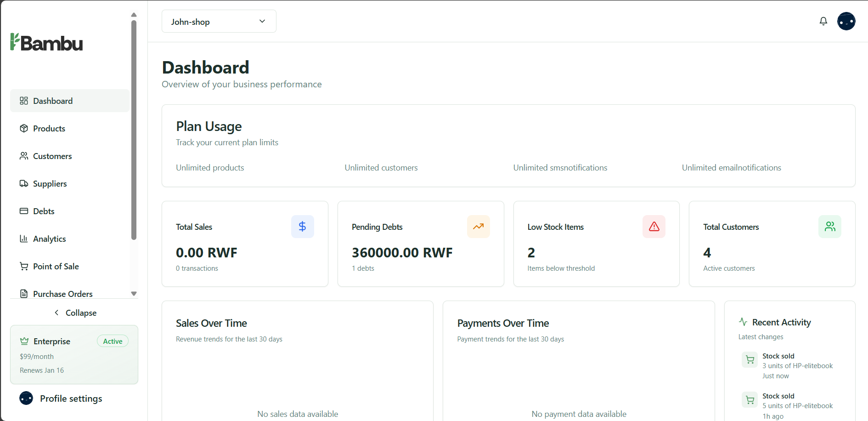Collapse the sidebar navigation
This screenshot has width=868, height=421.
pyautogui.click(x=74, y=313)
